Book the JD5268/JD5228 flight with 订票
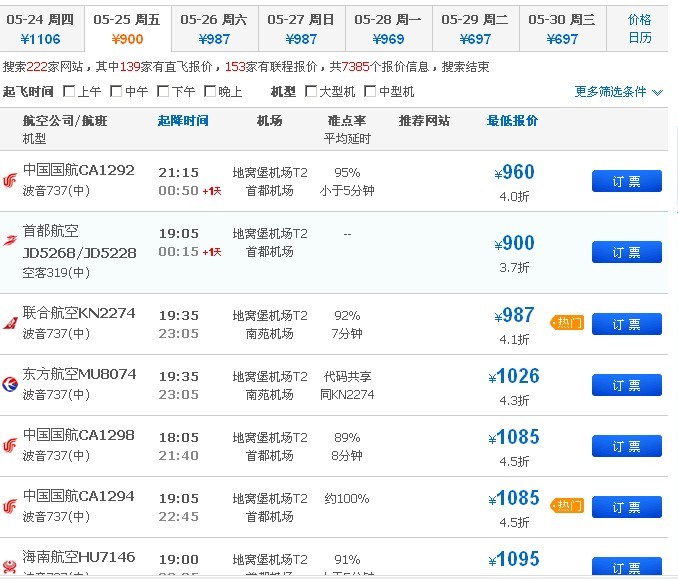 [x=627, y=252]
